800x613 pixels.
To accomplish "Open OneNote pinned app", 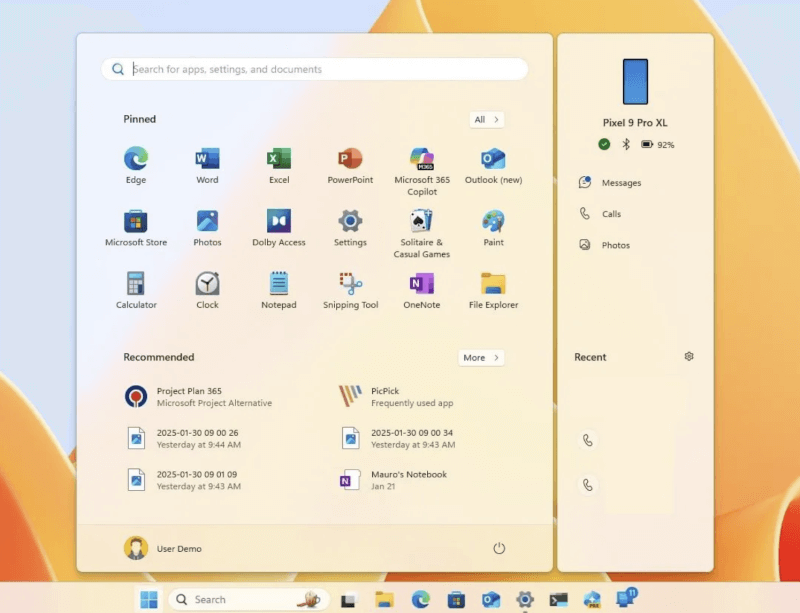I will (x=422, y=290).
